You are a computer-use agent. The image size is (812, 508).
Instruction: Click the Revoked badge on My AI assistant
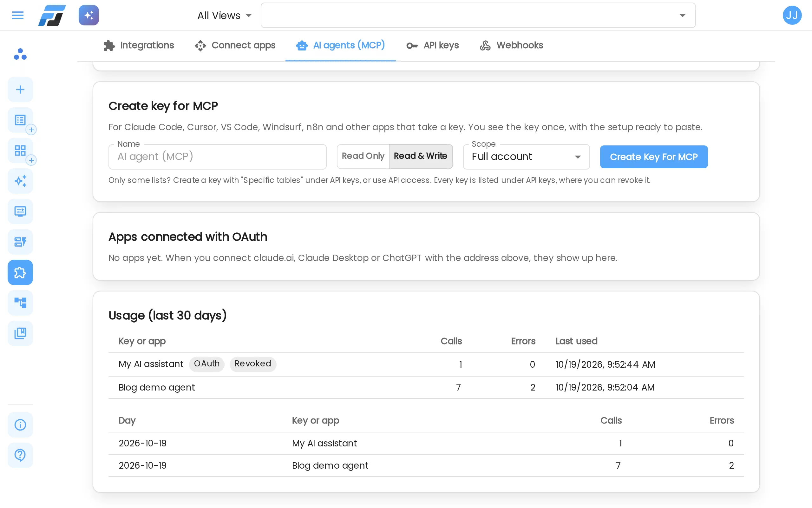coord(253,364)
